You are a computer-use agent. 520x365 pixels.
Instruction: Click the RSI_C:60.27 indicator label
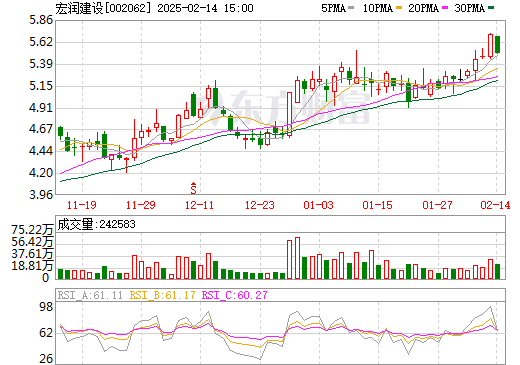235,295
